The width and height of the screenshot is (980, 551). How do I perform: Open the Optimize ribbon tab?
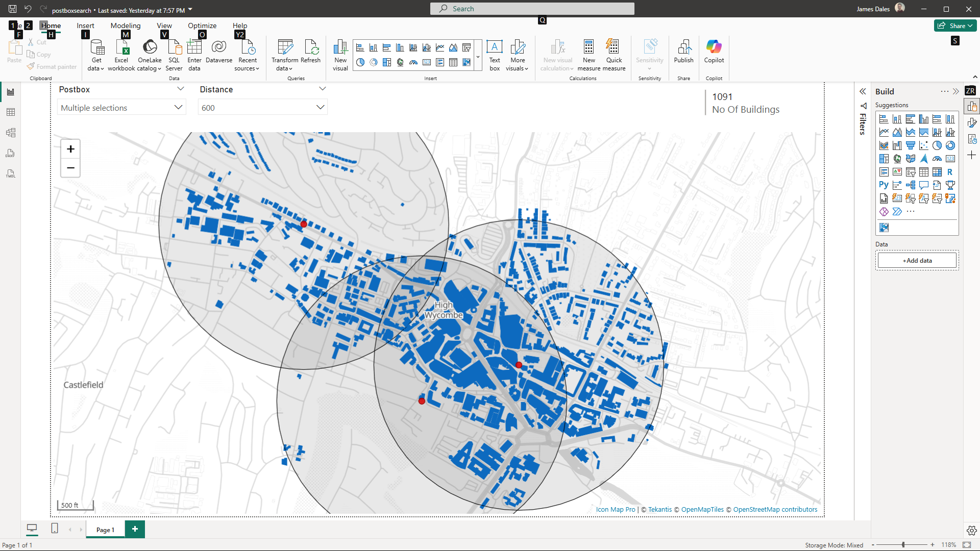202,26
